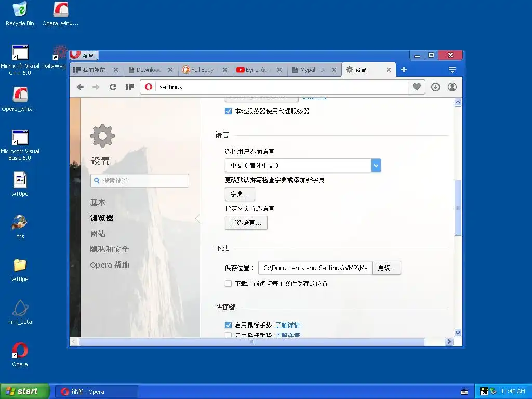Click the 字典... button
The image size is (532, 399).
click(240, 194)
